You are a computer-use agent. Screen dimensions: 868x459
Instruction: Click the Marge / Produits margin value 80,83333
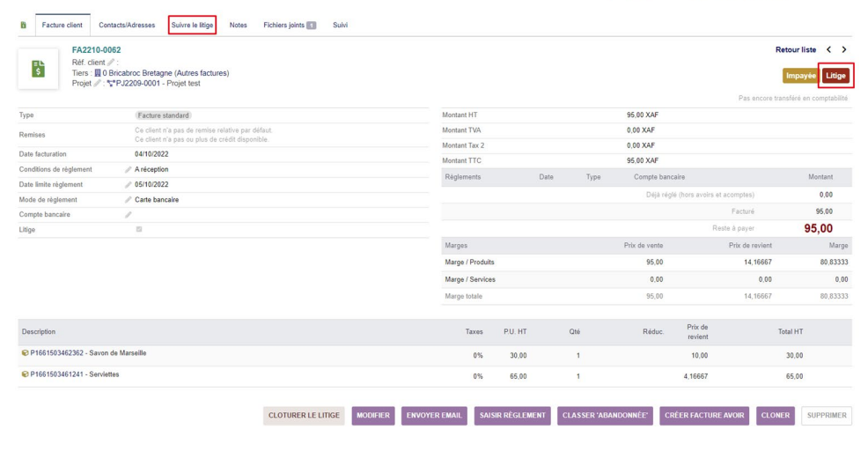834,263
